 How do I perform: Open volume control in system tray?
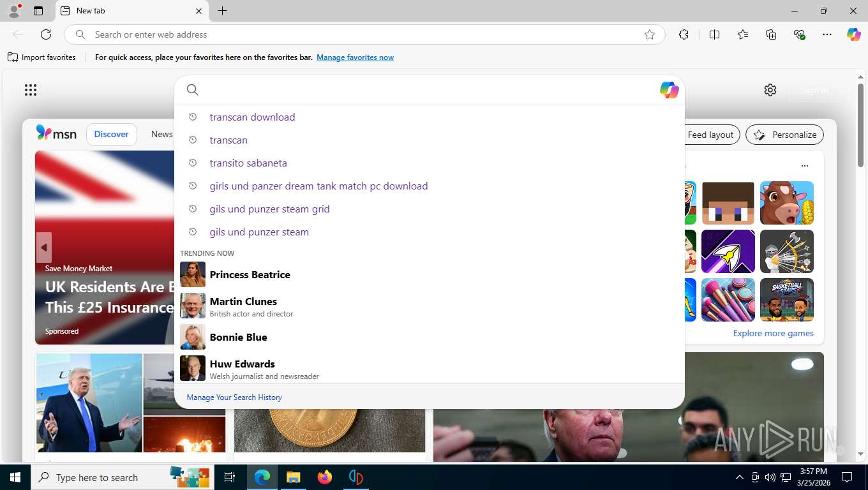(x=770, y=477)
